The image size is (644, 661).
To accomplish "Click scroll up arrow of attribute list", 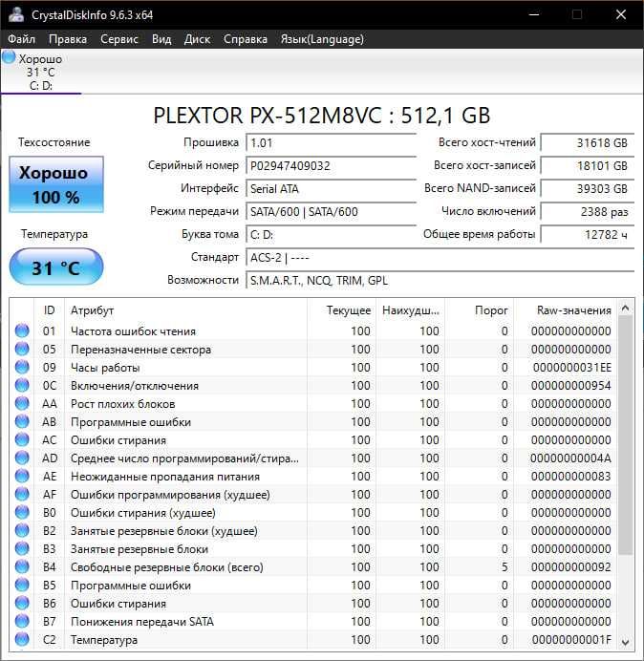I will tap(626, 309).
